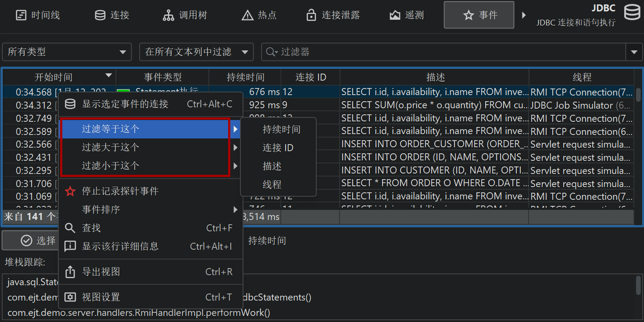Open 视图设置 from the context menu
Viewport: 644px width, 322px height.
coord(101,297)
